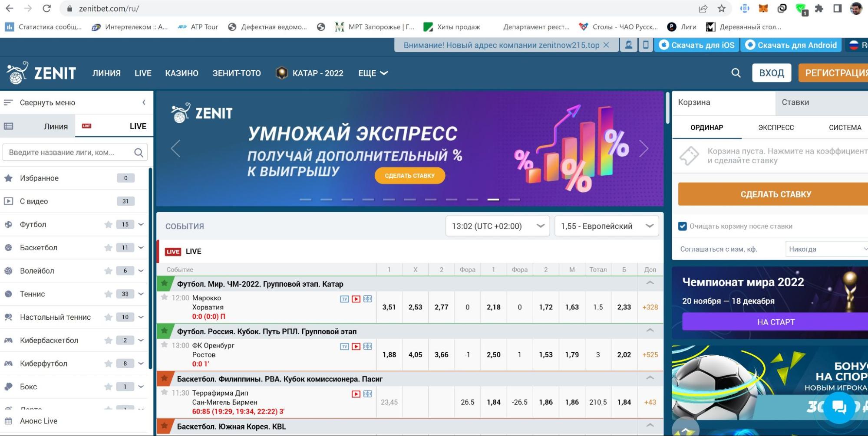The image size is (868, 436).
Task: Open the live chat support bubble
Action: click(x=838, y=407)
